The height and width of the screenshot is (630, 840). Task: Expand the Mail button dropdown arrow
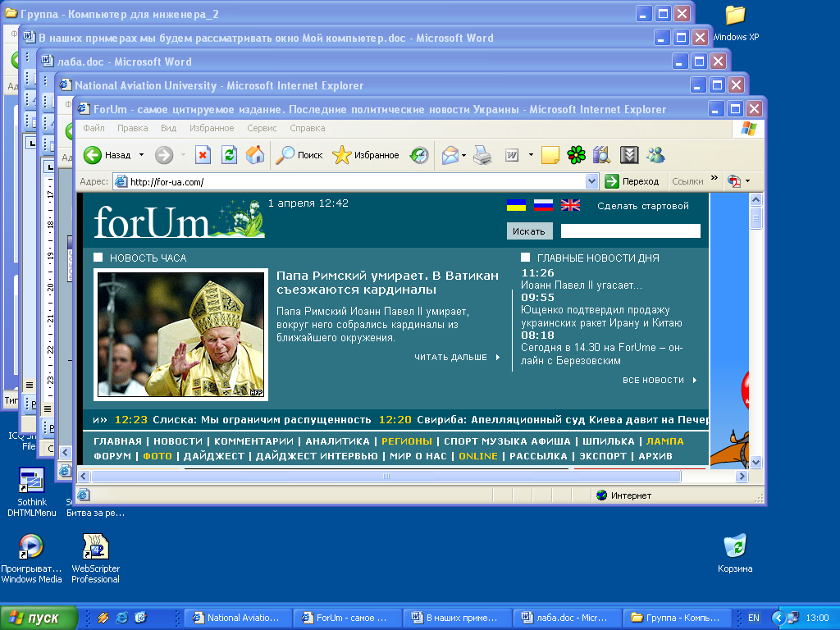[x=464, y=156]
